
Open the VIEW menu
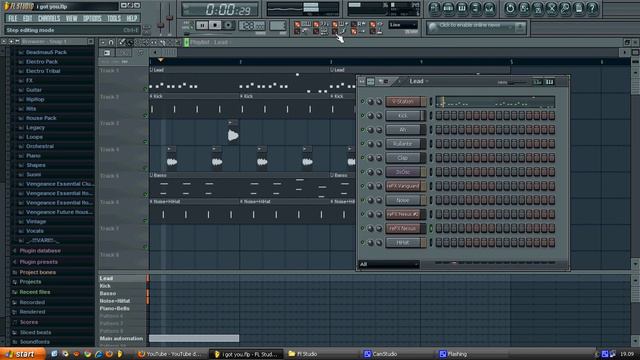pyautogui.click(x=71, y=18)
